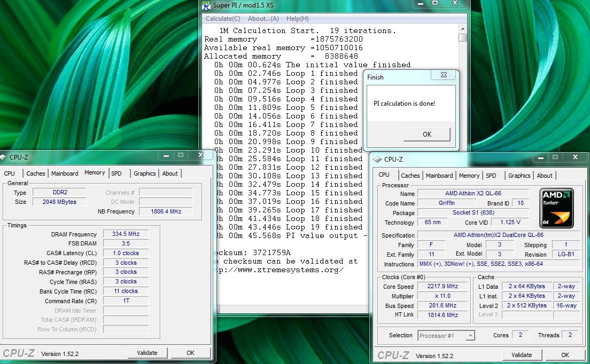The image size is (590, 364).
Task: Click the DRAM Frequency 334.5 MHz value
Action: click(126, 234)
